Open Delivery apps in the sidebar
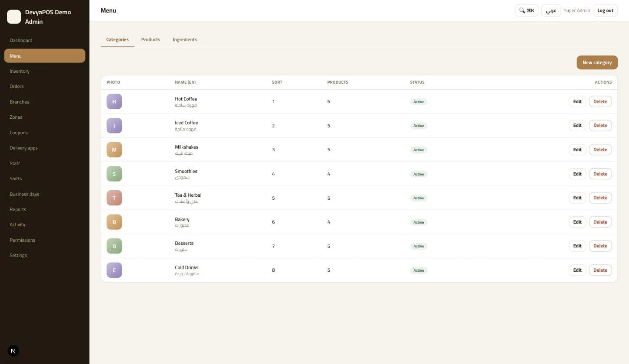Image resolution: width=629 pixels, height=364 pixels. (45, 148)
